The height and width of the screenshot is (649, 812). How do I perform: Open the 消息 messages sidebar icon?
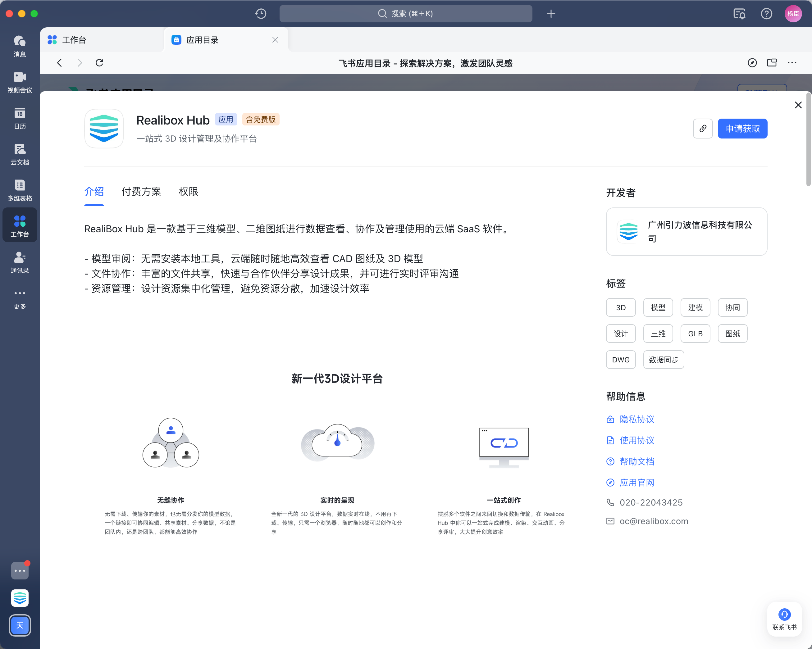coord(20,46)
